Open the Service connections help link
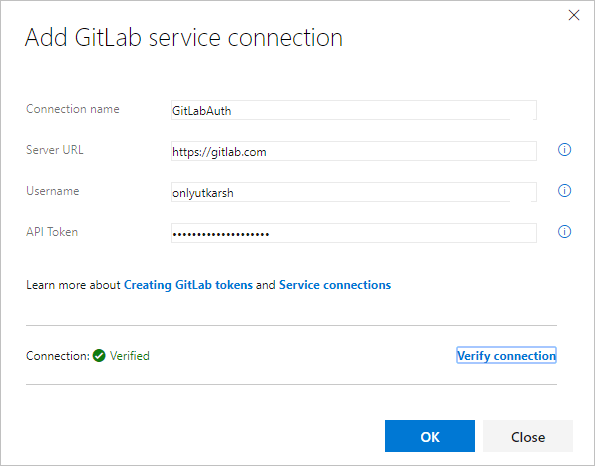This screenshot has height=466, width=595. [x=335, y=285]
